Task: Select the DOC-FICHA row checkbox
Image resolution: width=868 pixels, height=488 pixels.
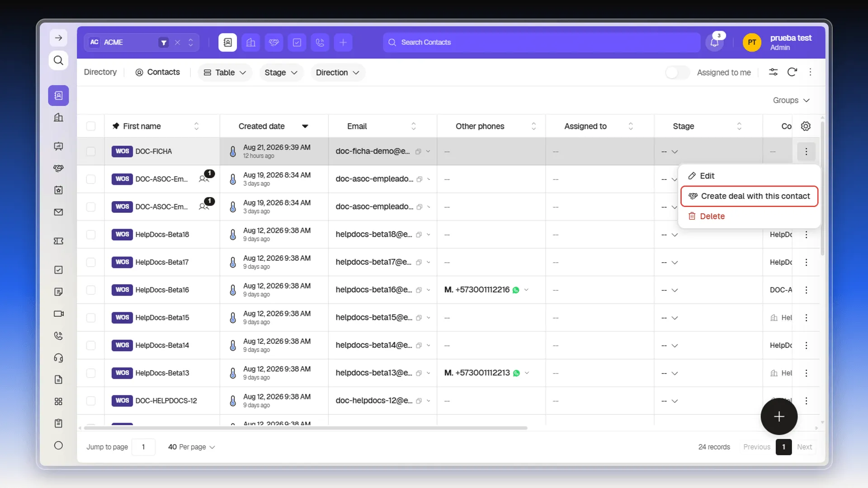Action: tap(91, 151)
